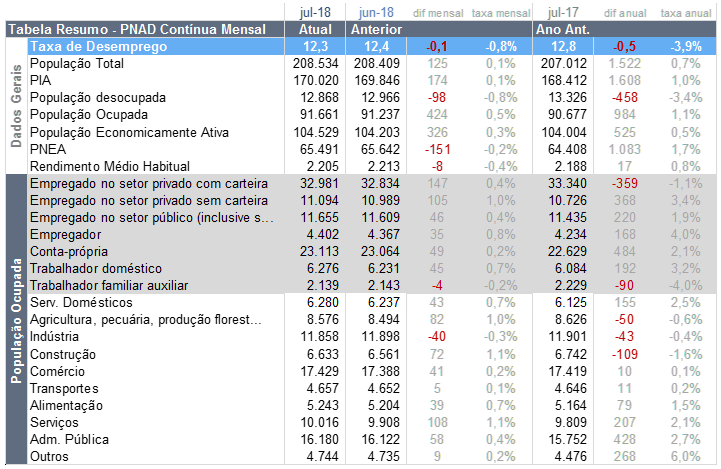Click the 'Taxa de Desemprego' row label
The height and width of the screenshot is (469, 721).
[98, 46]
